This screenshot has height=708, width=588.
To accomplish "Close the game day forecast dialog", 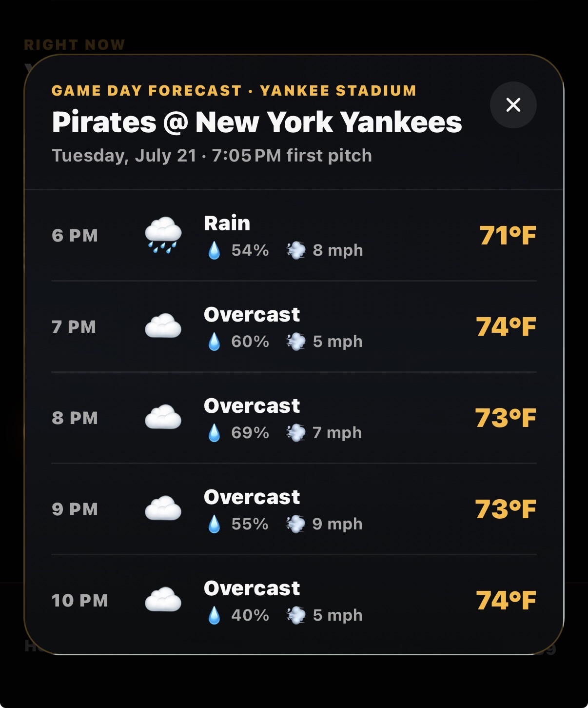I will 513,105.
